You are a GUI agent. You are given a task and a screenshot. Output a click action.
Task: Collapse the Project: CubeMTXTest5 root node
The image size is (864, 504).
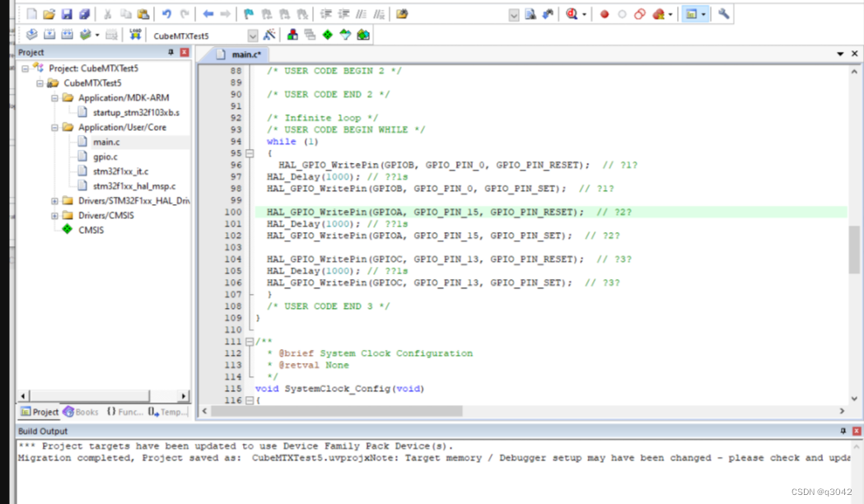[26, 69]
